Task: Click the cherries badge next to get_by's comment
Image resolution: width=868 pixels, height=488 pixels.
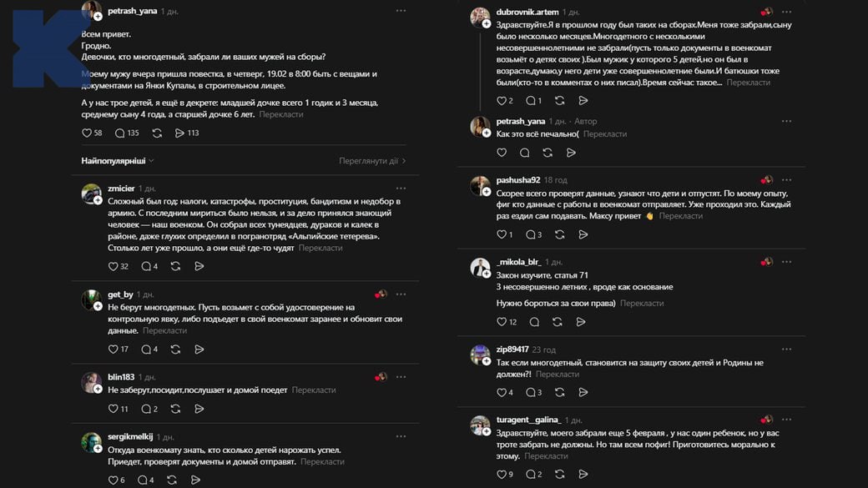Action: click(x=381, y=294)
